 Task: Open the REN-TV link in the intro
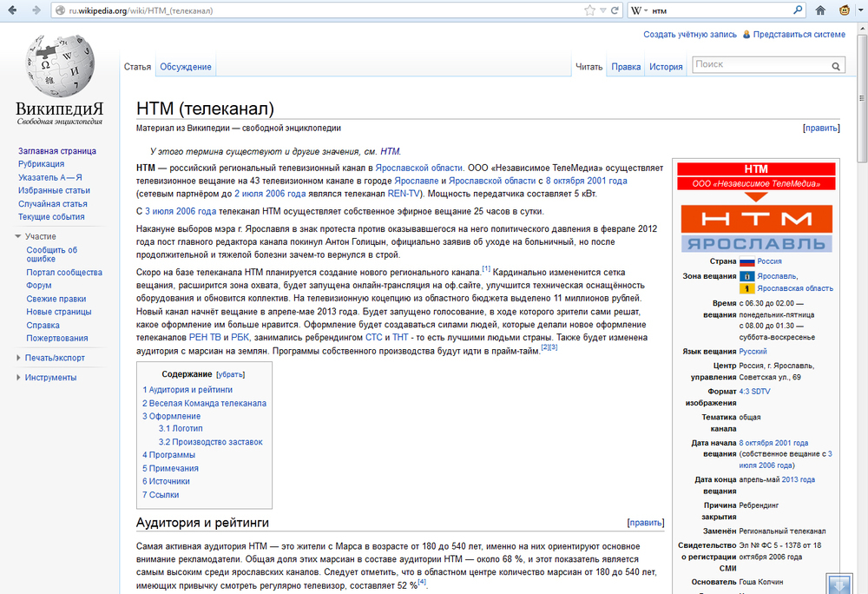point(404,194)
